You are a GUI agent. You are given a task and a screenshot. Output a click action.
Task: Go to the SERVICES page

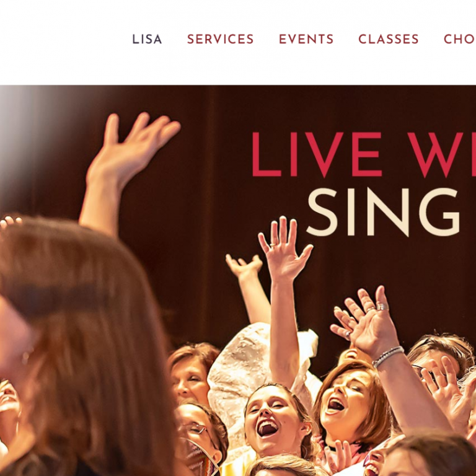221,39
